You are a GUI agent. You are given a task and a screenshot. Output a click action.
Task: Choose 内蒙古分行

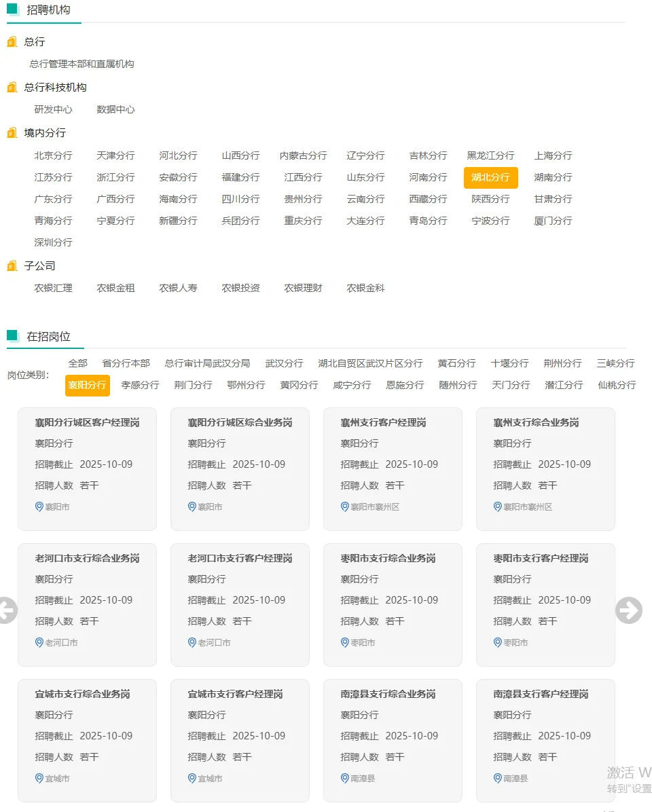coord(303,156)
